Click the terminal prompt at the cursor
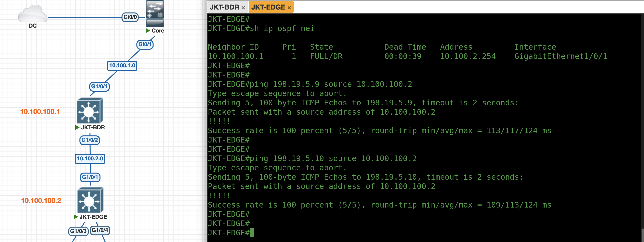 252,233
